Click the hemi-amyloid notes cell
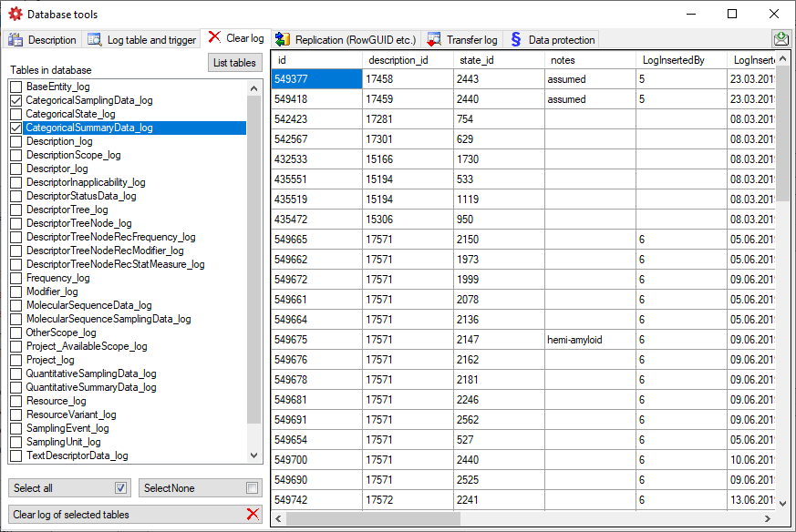Viewport: 796px width, 532px height. pos(590,340)
